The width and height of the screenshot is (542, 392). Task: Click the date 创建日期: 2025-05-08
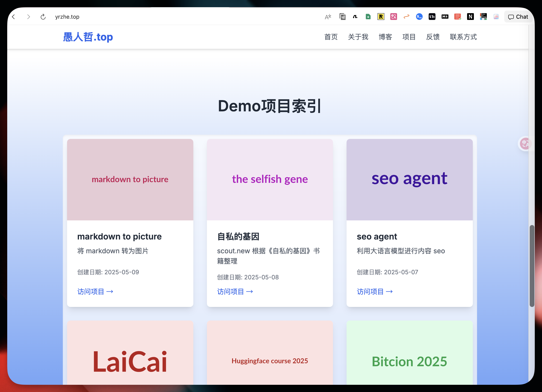[248, 277]
